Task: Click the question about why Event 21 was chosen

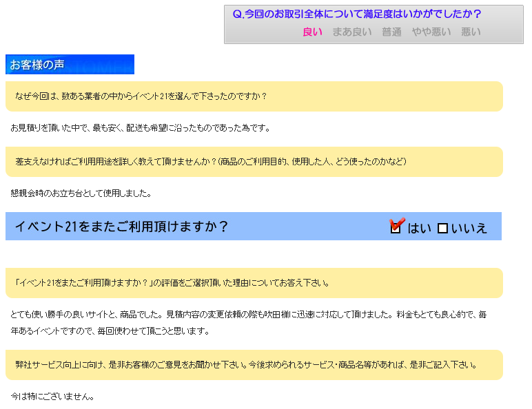Action: coord(141,96)
